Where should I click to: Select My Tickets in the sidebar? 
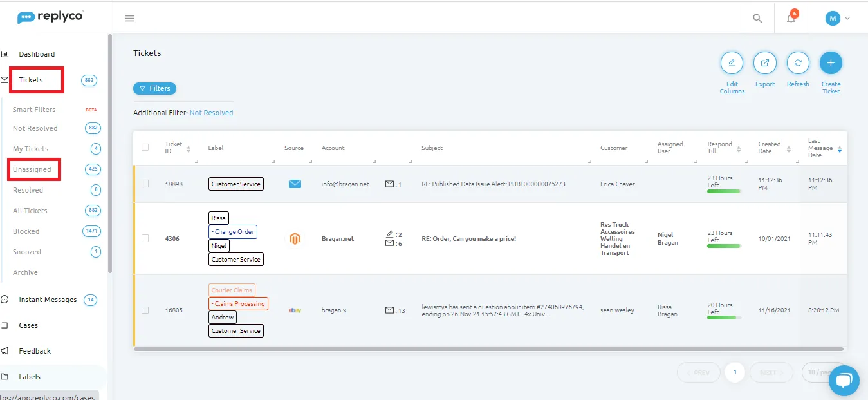point(30,149)
